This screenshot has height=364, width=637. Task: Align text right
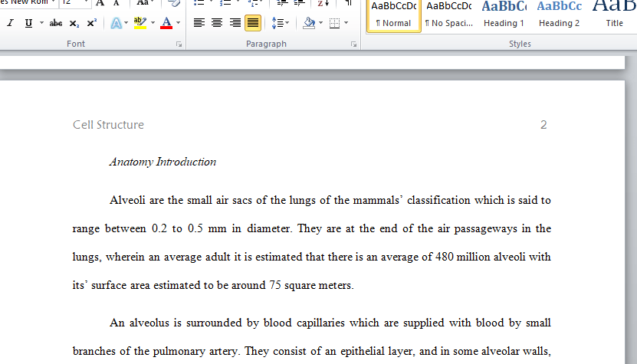point(235,23)
